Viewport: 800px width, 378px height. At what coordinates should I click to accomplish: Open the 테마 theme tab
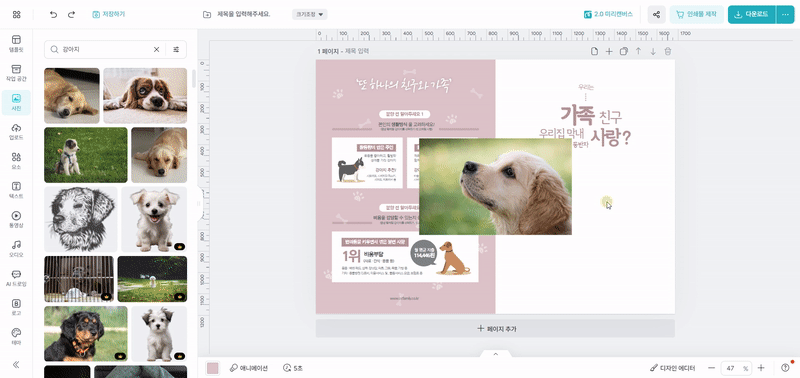click(x=16, y=337)
